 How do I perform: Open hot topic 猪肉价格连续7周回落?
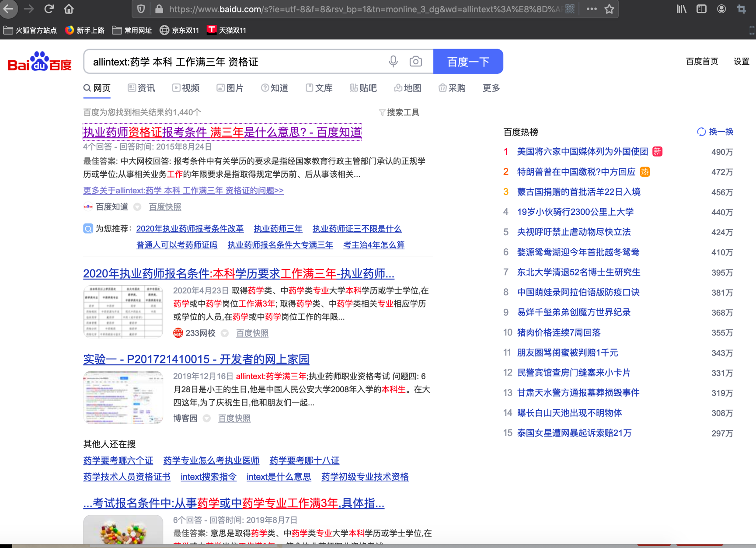point(559,333)
